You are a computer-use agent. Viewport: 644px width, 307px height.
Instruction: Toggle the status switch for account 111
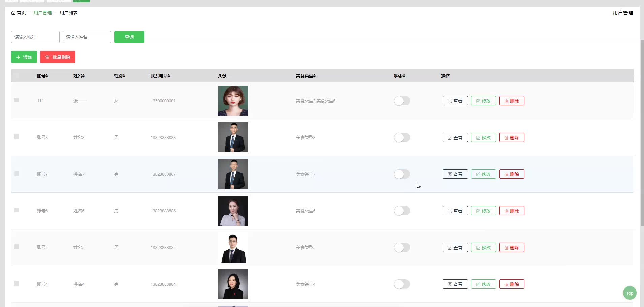(x=402, y=101)
